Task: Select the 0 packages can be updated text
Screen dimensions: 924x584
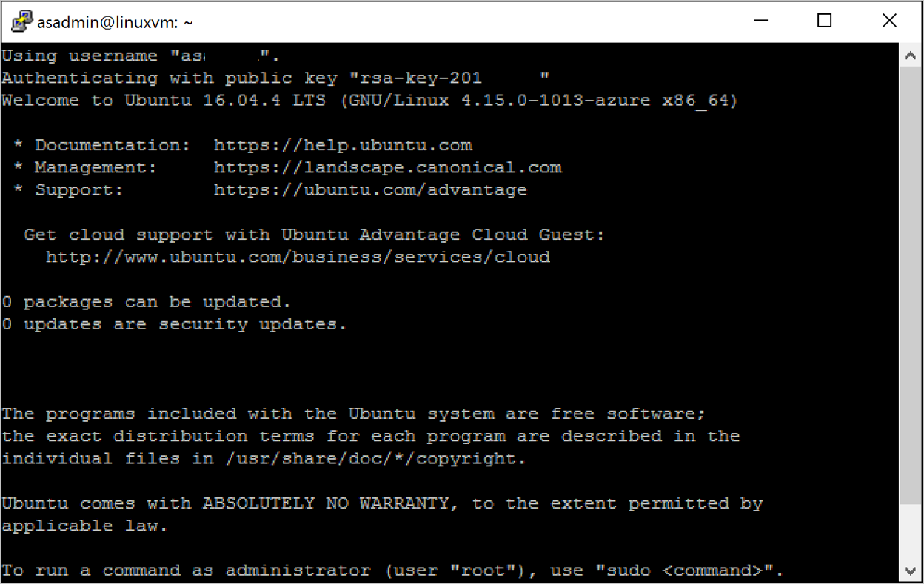Action: tap(145, 301)
